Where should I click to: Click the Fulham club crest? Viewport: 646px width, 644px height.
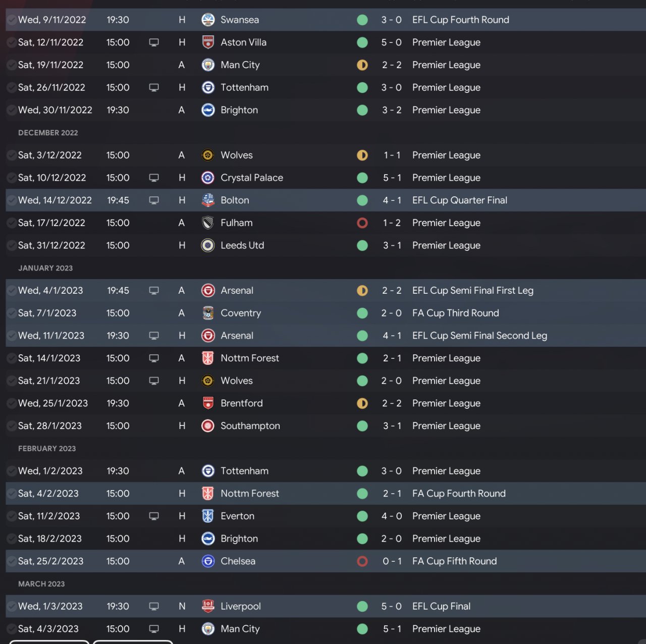pos(208,223)
